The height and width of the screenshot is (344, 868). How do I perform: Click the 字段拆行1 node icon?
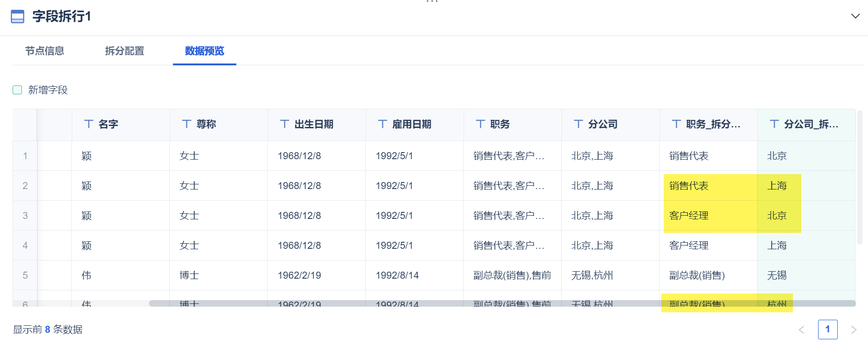tap(17, 17)
